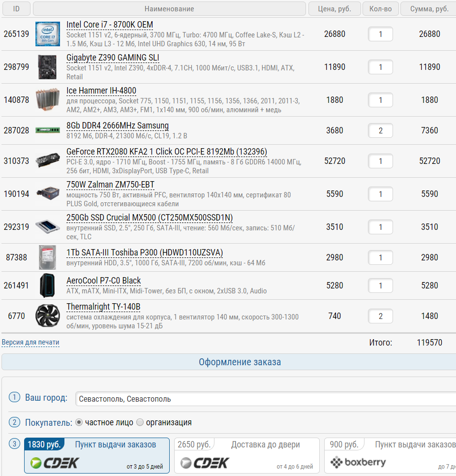Image resolution: width=456 pixels, height=476 pixels.
Task: Click the Сумма, руб. column header
Action: [x=429, y=9]
